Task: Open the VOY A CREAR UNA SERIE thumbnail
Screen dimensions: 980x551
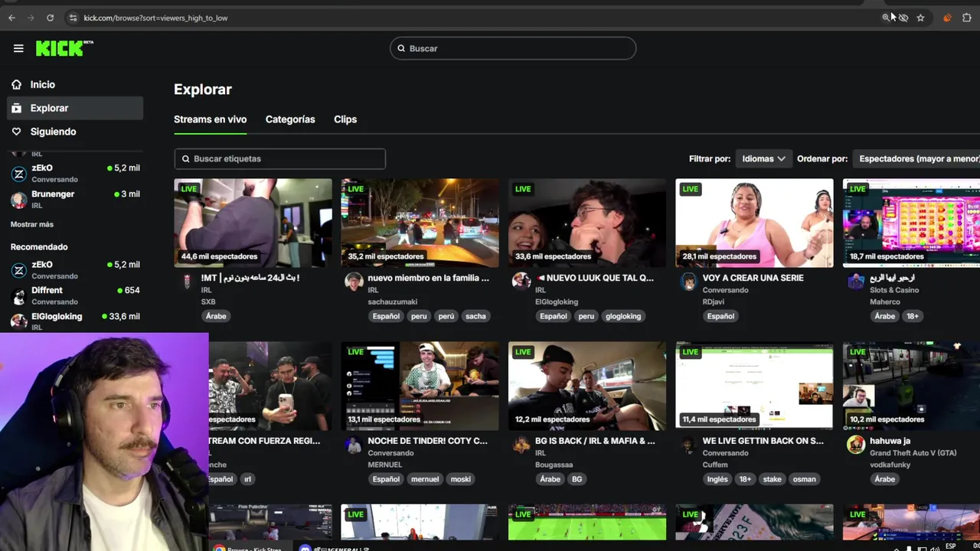Action: pyautogui.click(x=754, y=223)
